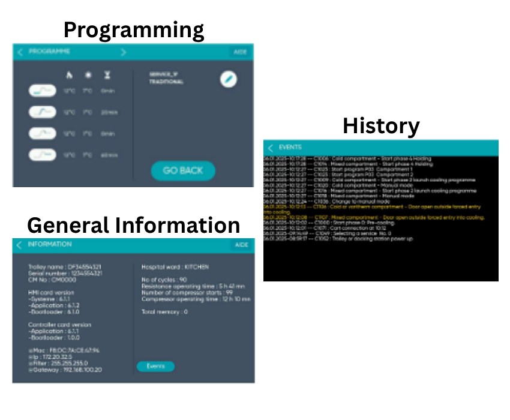
Task: Select the Cold compartment Start phase 4 Holding event
Action: pos(347,159)
